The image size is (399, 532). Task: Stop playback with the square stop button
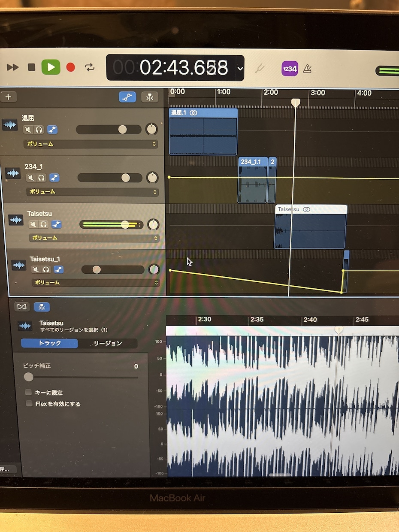click(x=31, y=67)
